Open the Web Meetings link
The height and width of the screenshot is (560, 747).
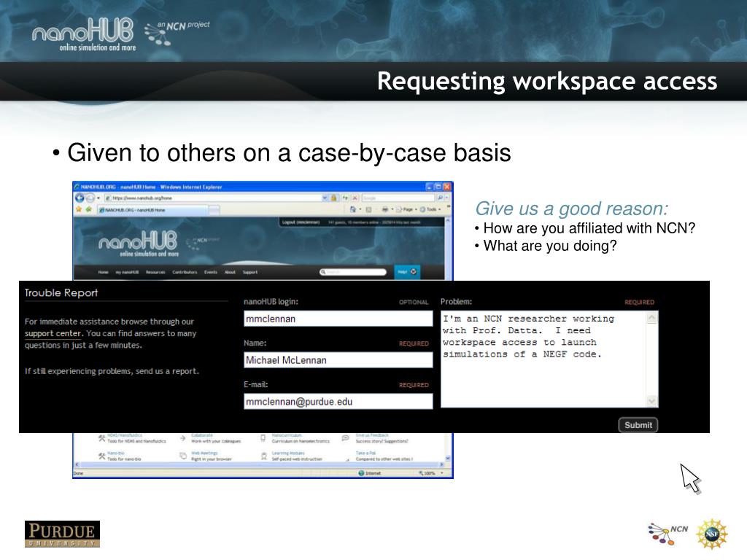(x=204, y=454)
